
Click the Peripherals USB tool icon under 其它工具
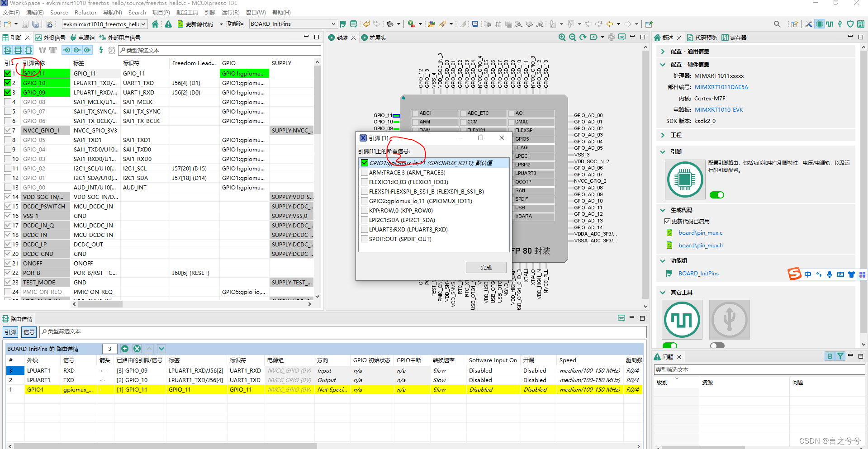click(x=729, y=320)
